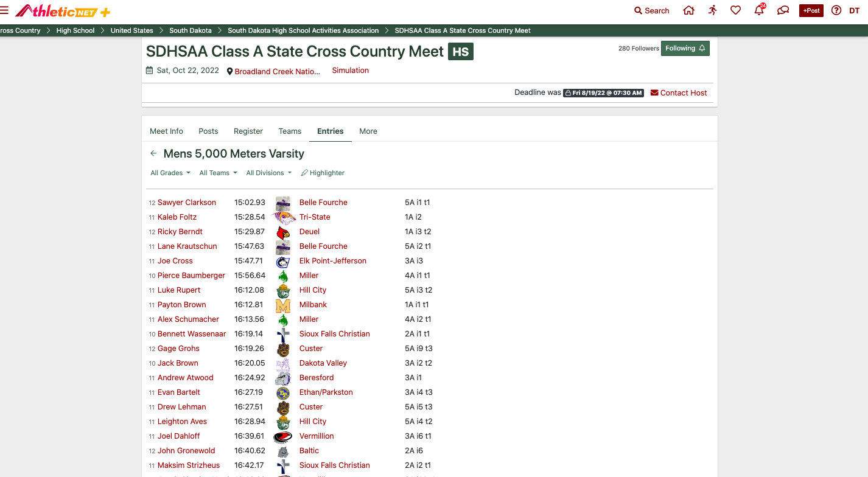Viewport: 868px width, 477px height.
Task: Click the AthleticNET+ logo
Action: coord(63,11)
